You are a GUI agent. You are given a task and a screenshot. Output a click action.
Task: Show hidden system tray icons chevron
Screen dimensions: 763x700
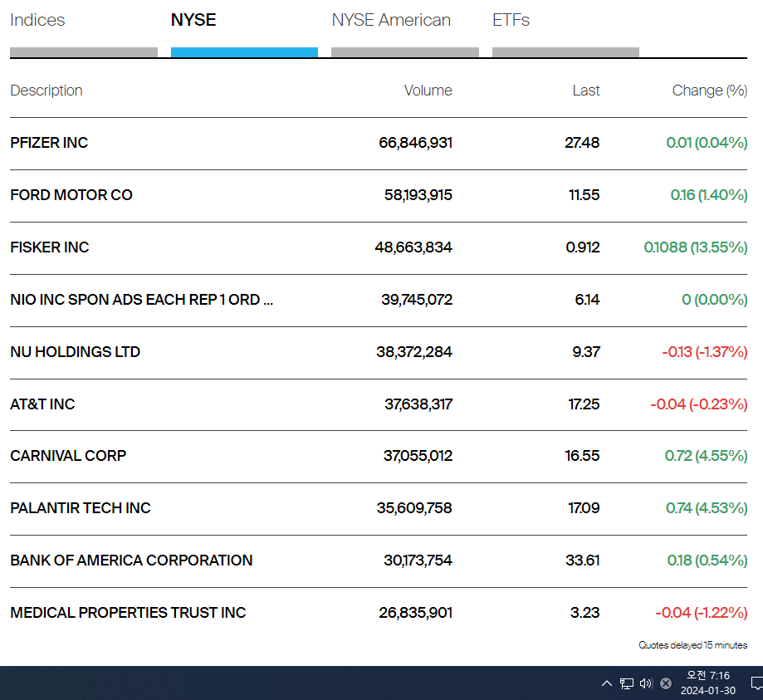(x=607, y=683)
